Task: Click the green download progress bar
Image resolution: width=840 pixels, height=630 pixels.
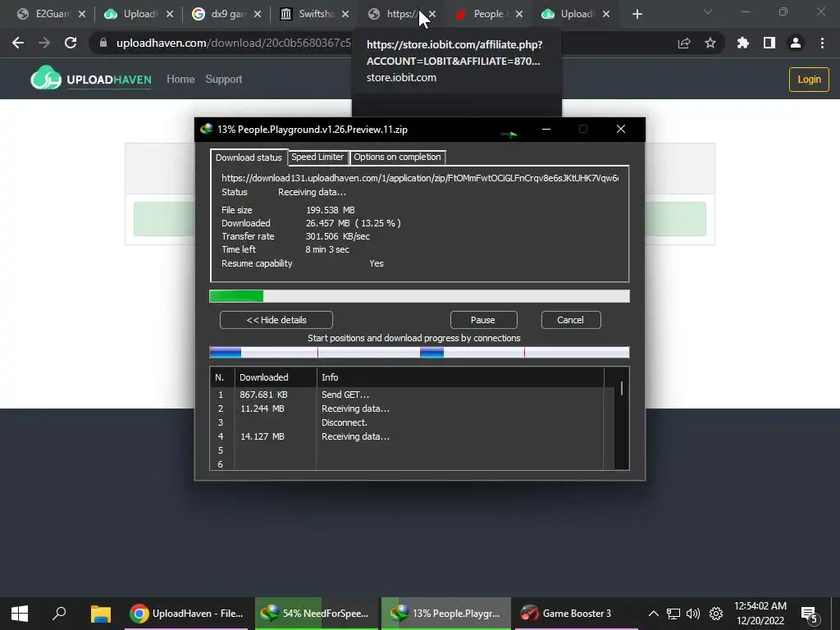Action: click(x=419, y=296)
